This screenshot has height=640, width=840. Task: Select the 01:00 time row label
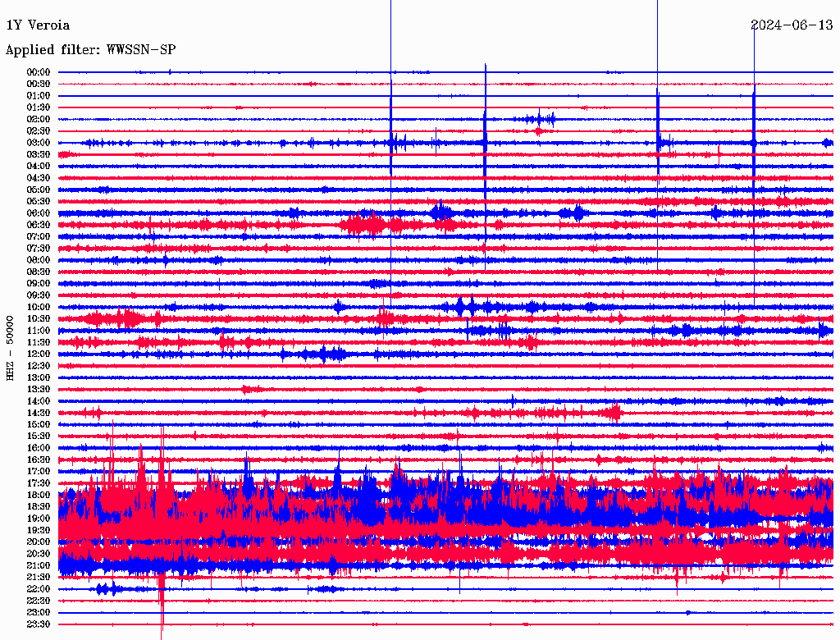39,96
